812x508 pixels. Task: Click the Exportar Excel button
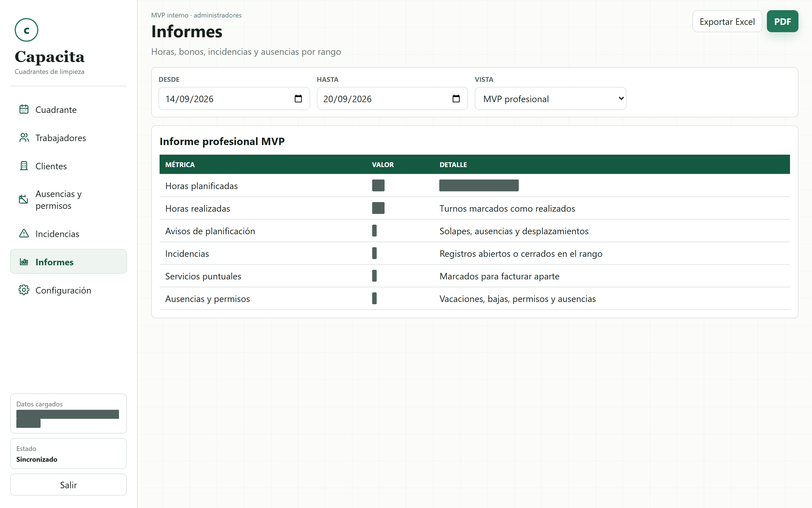pyautogui.click(x=727, y=21)
